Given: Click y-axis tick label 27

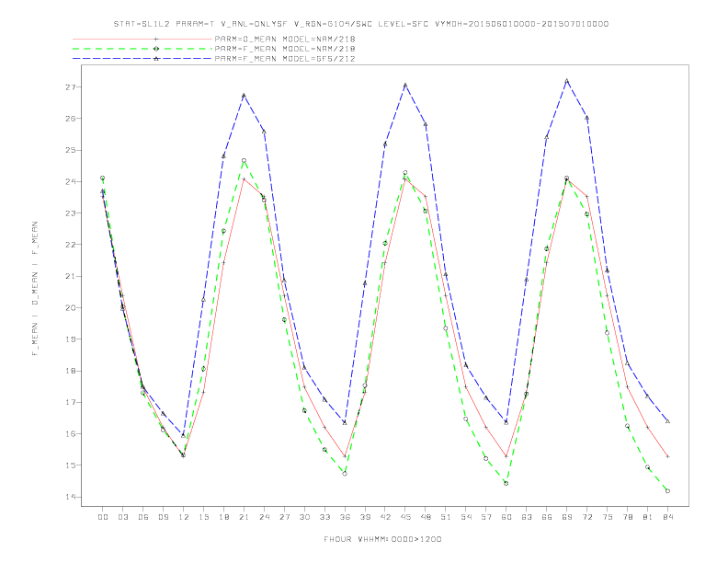Looking at the screenshot, I should pyautogui.click(x=71, y=87).
